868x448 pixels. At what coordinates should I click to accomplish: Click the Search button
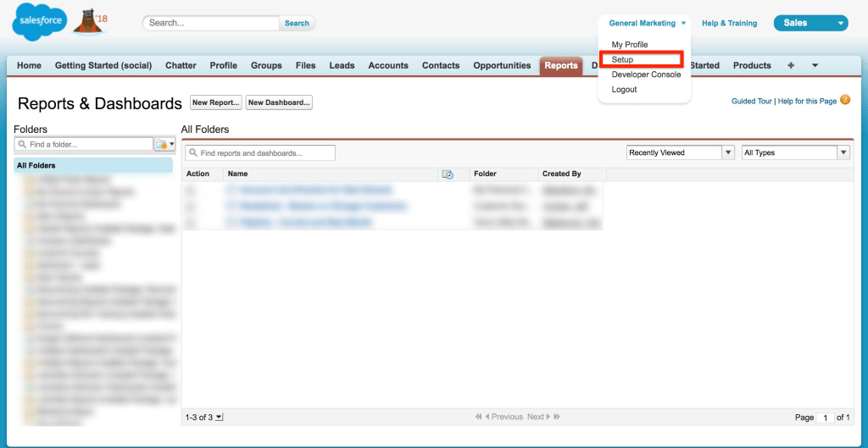pos(297,23)
